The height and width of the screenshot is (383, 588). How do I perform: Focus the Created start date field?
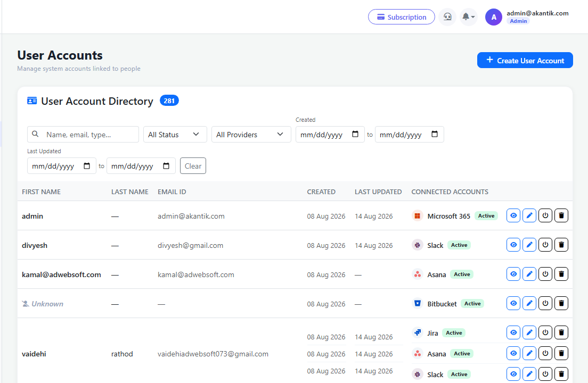coord(330,135)
